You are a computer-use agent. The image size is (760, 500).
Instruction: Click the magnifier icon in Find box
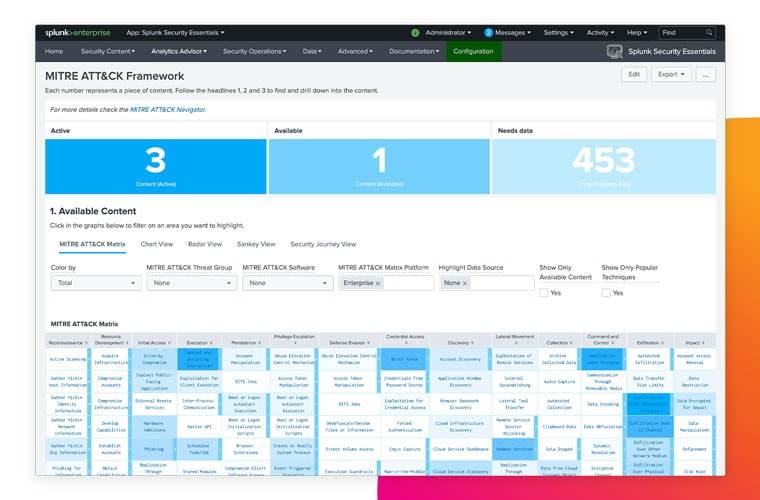point(709,32)
